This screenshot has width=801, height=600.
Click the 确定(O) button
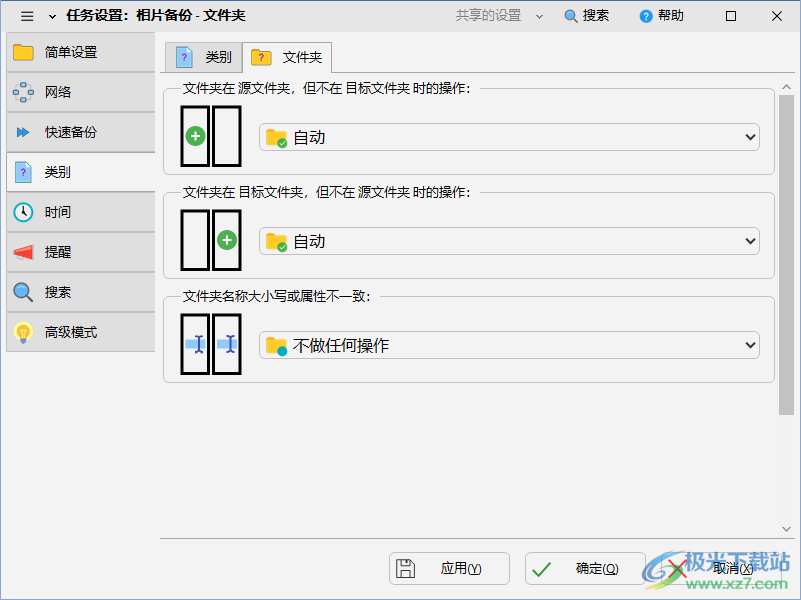(585, 568)
